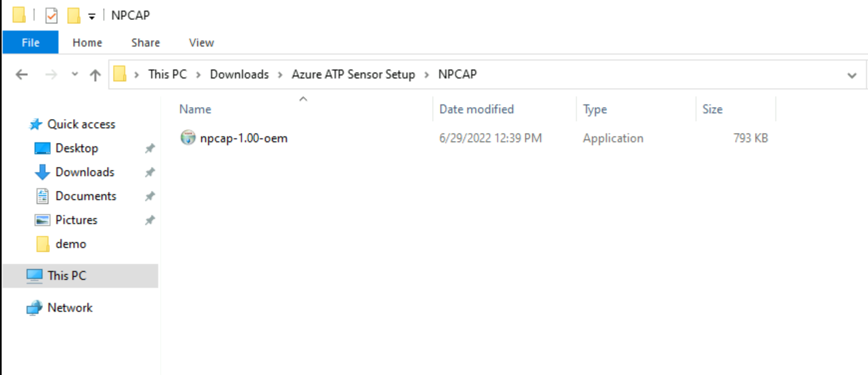Click the Forward navigation arrow
Image resolution: width=868 pixels, height=375 pixels.
(51, 75)
